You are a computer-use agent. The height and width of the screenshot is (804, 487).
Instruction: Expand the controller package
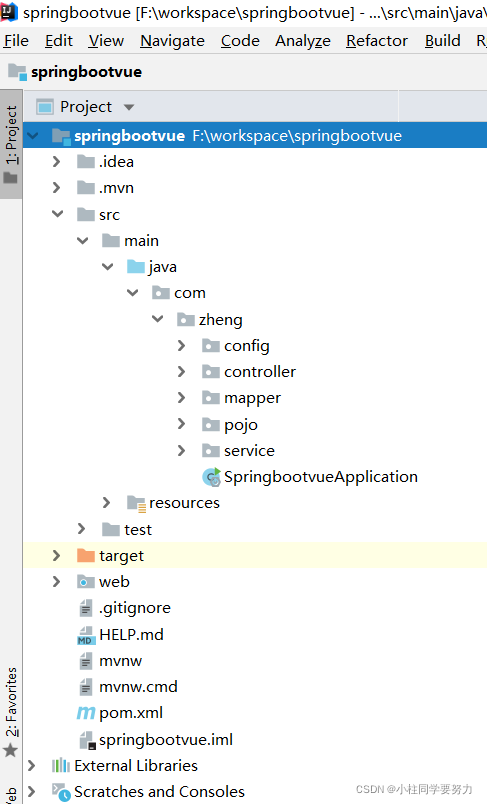[x=181, y=371]
